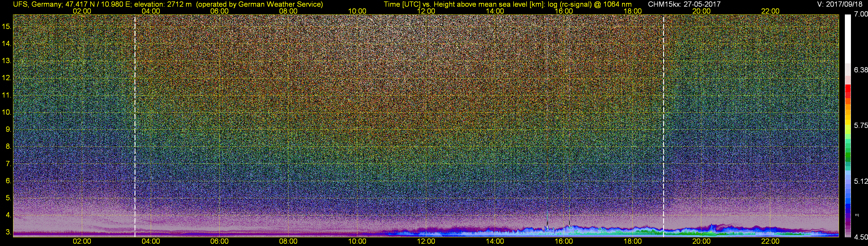Click the 12. km height axis label
This screenshot has width=868, height=246.
pyautogui.click(x=7, y=78)
